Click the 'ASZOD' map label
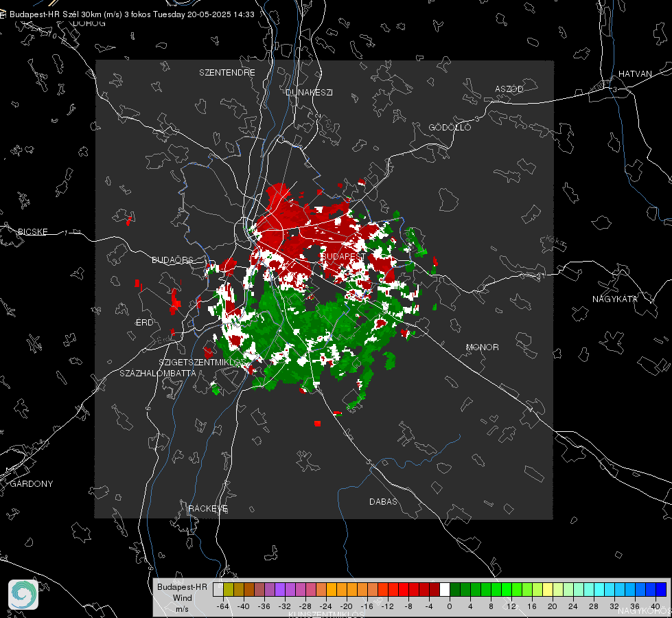This screenshot has width=672, height=618. pyautogui.click(x=509, y=89)
